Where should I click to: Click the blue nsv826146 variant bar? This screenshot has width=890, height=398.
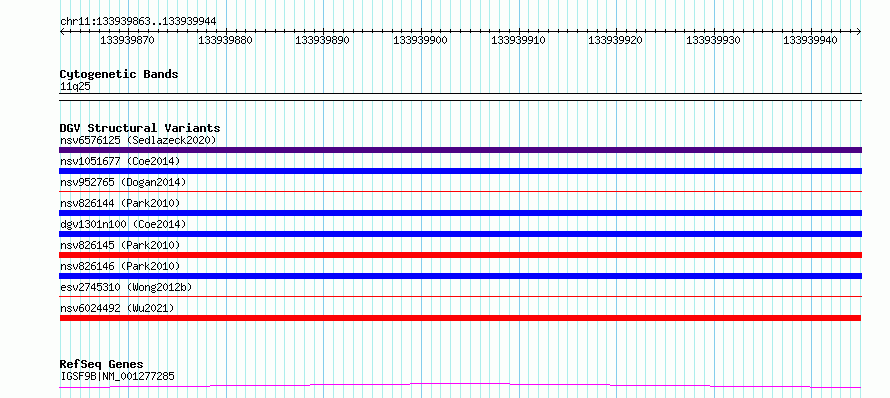tap(460, 276)
